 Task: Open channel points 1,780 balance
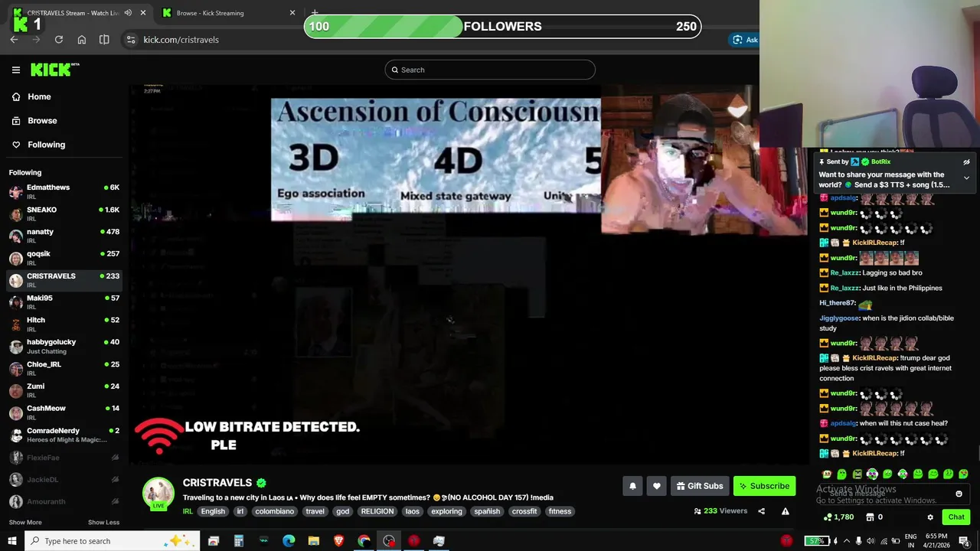838,517
